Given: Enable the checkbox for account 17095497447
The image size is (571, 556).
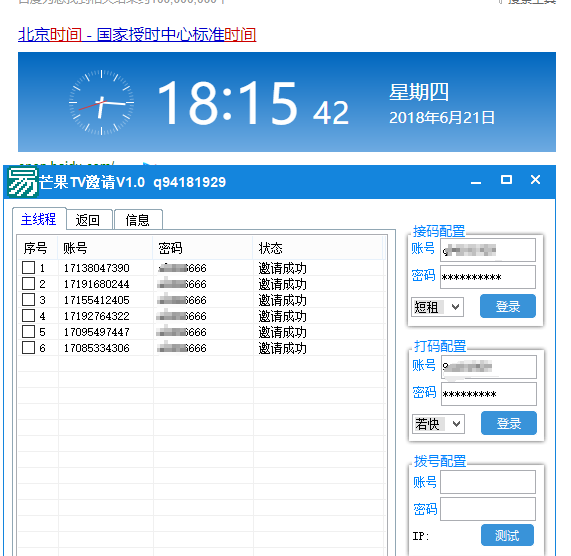Looking at the screenshot, I should [28, 332].
